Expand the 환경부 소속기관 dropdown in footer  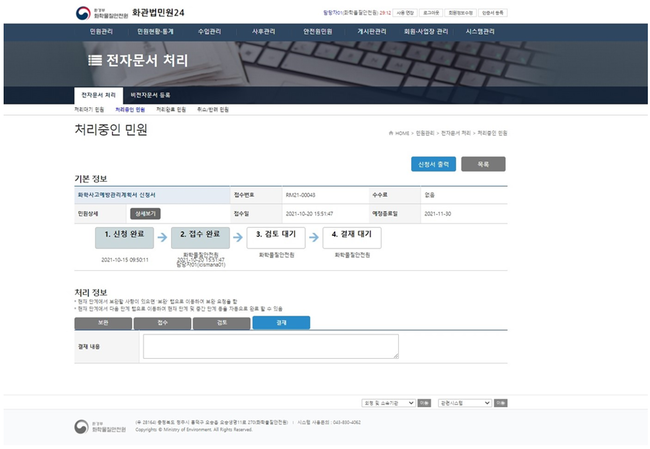tap(388, 402)
